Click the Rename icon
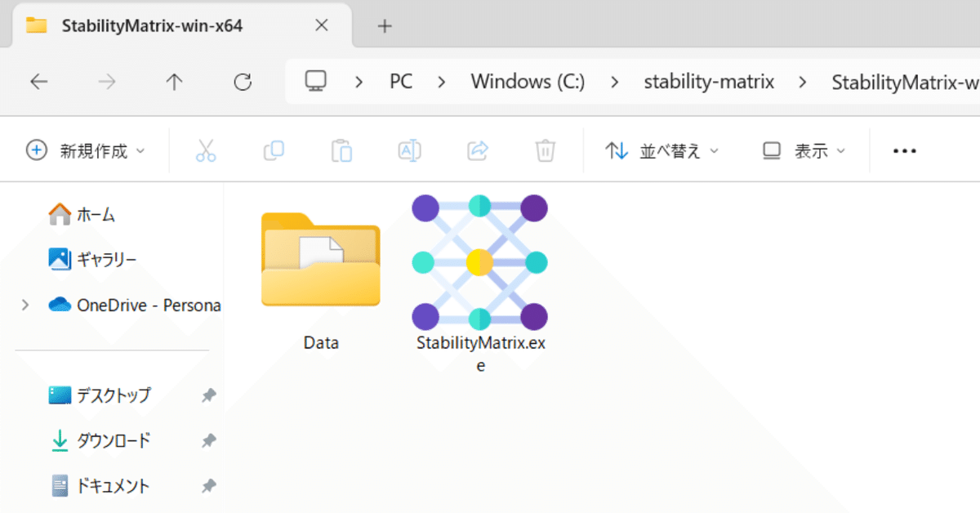This screenshot has width=980, height=513. pos(409,149)
